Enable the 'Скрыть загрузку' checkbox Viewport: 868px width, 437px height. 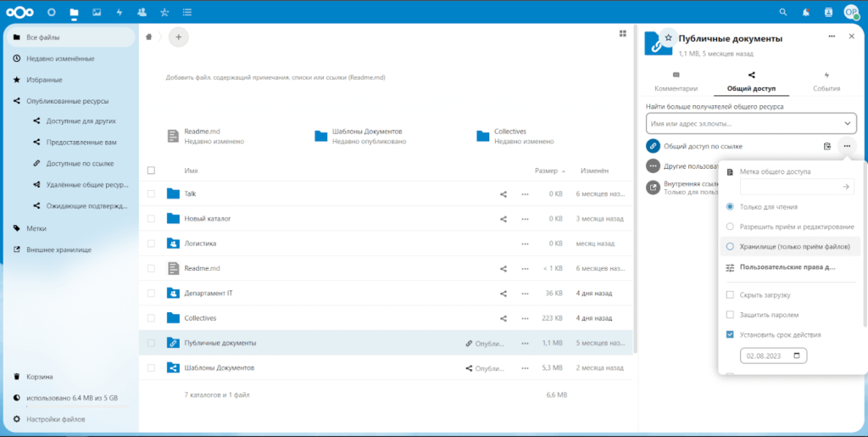730,295
